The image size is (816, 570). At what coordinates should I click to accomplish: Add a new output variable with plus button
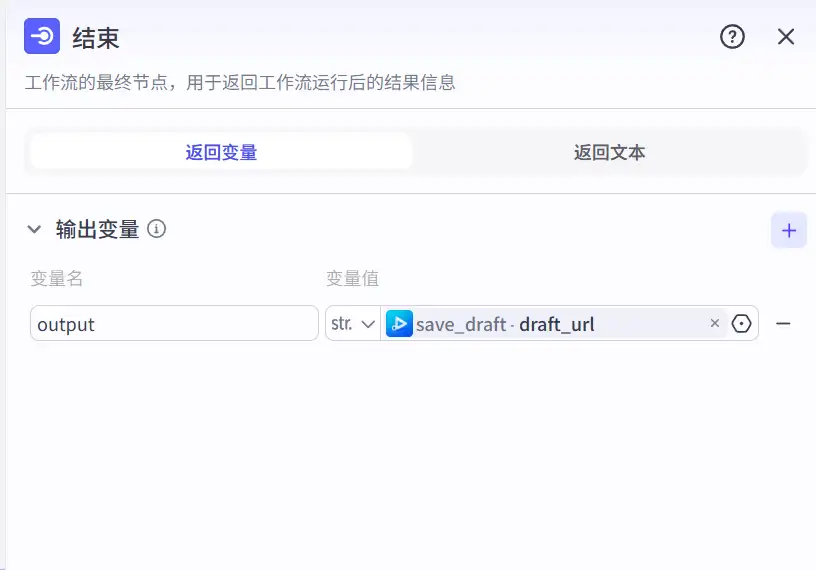(789, 230)
